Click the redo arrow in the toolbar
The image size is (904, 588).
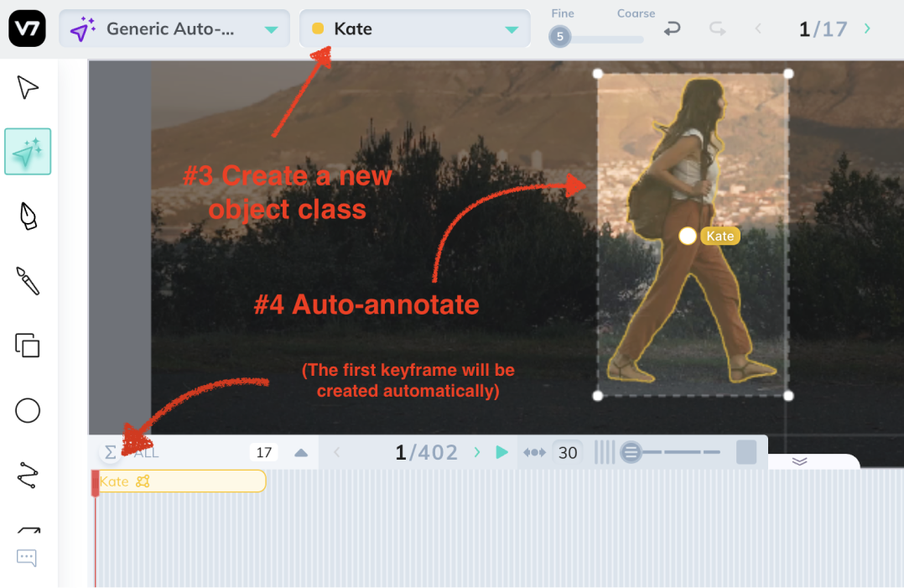pyautogui.click(x=716, y=29)
